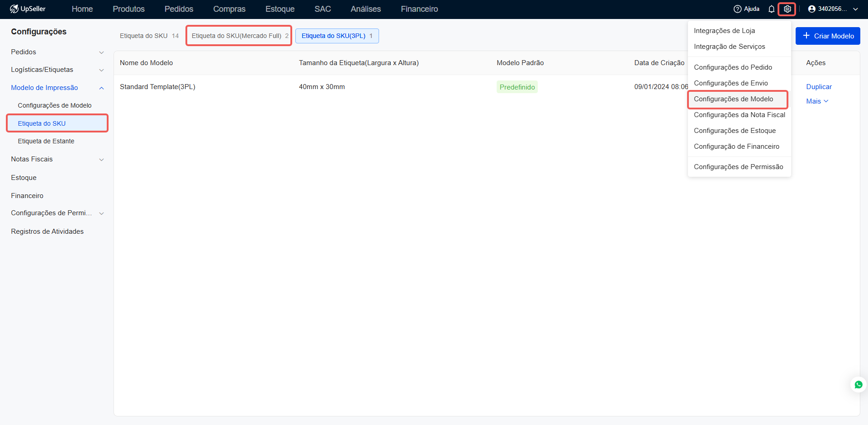Click the Tamanho da Etiqueta column header
868x425 pixels.
pyautogui.click(x=359, y=63)
